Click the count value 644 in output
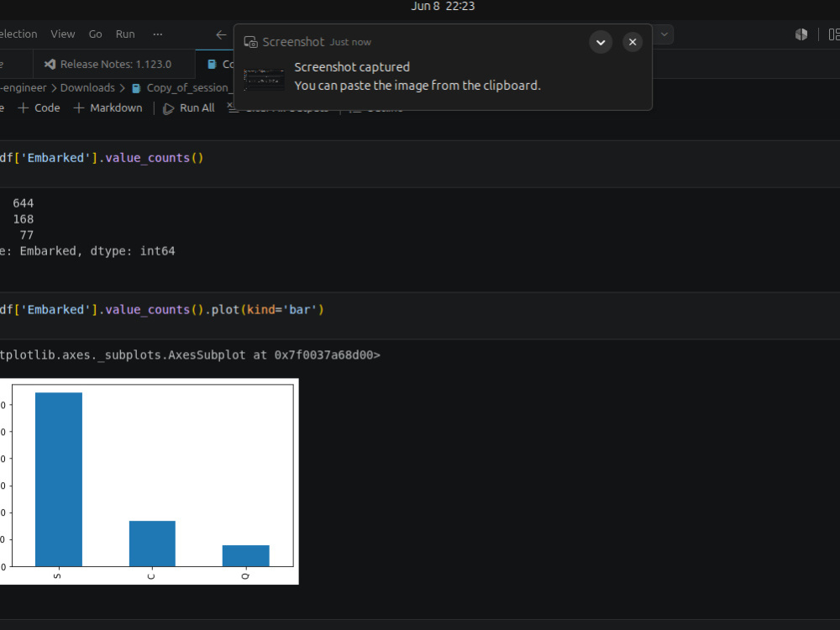 [x=23, y=203]
